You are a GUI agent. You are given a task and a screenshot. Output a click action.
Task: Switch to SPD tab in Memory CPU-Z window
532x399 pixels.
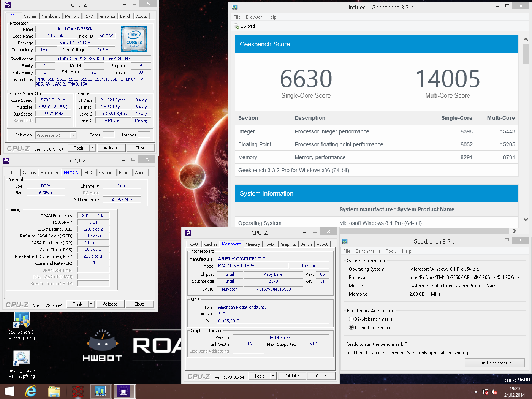[x=89, y=173]
